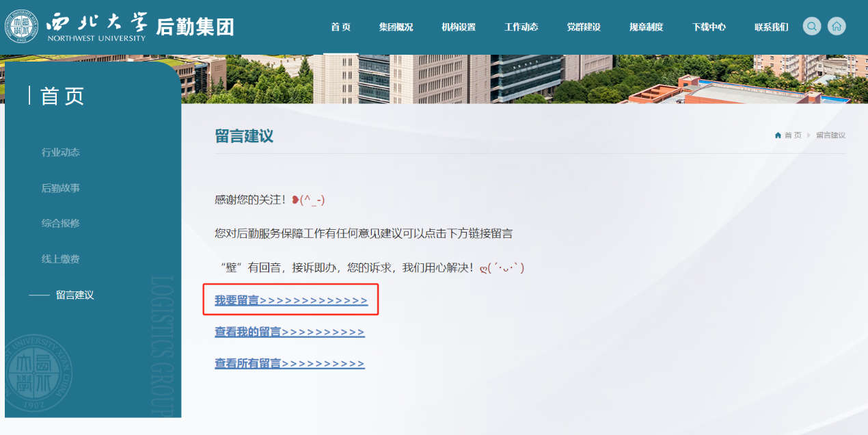Open 线上缴费 from the sidebar
This screenshot has width=868, height=435.
[61, 259]
